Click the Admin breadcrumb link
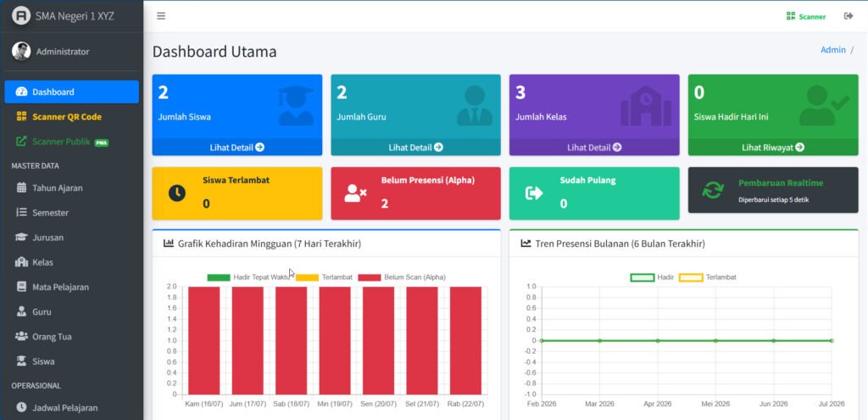This screenshot has width=868, height=420. [x=833, y=50]
